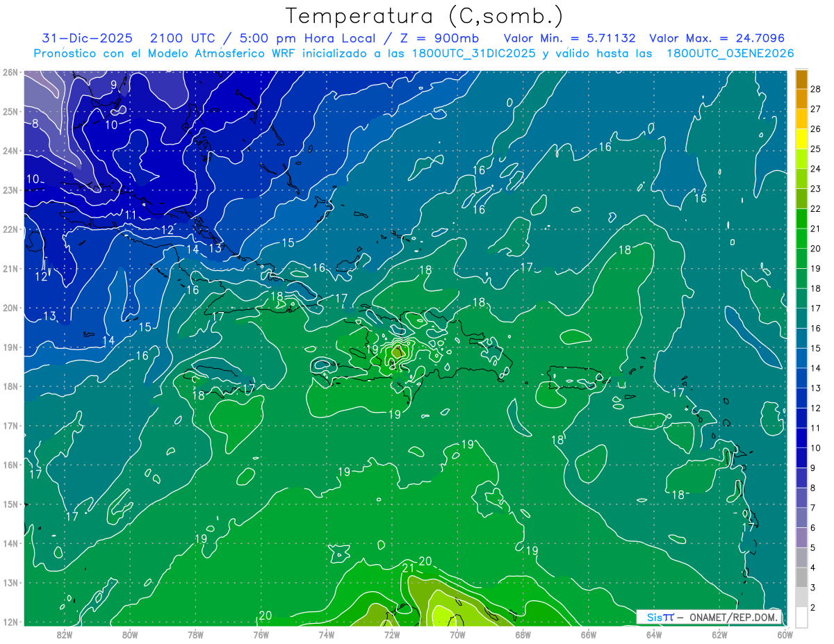Viewport: 834px width, 644px height.
Task: Click the white colorbar band below 2
Action: (x=801, y=617)
